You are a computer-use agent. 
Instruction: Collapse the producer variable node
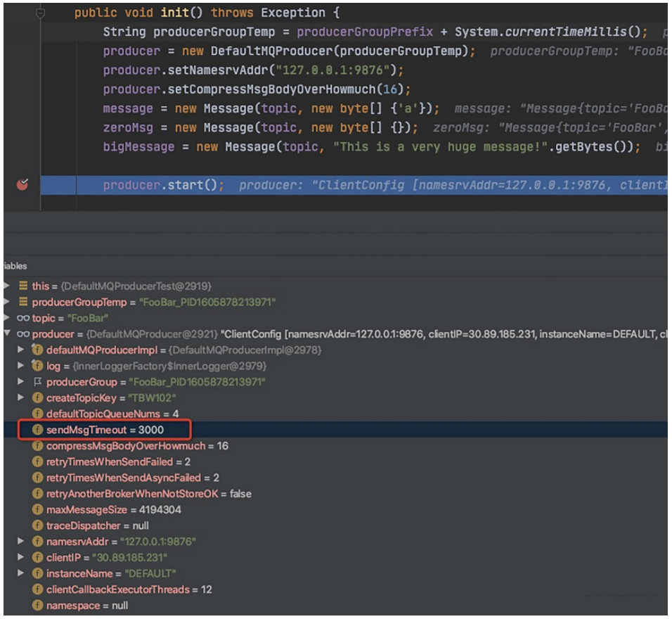7,333
